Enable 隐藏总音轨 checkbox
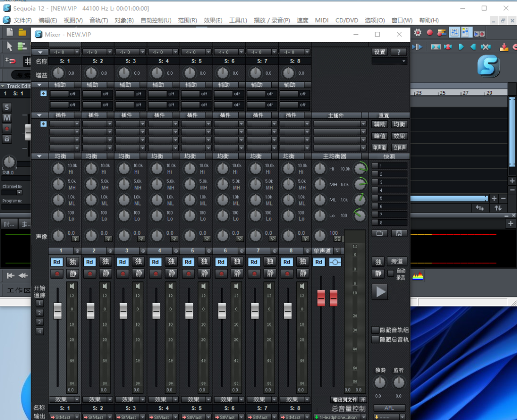 point(375,339)
